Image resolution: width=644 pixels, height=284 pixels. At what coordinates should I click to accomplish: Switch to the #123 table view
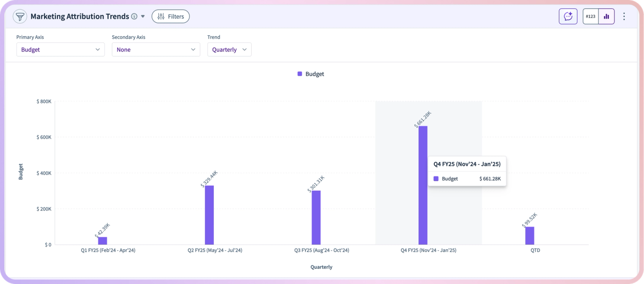[x=591, y=17]
